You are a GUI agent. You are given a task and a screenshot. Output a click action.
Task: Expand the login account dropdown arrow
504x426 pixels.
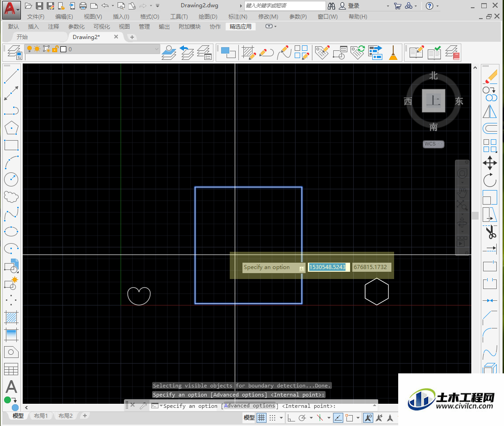[x=388, y=6]
